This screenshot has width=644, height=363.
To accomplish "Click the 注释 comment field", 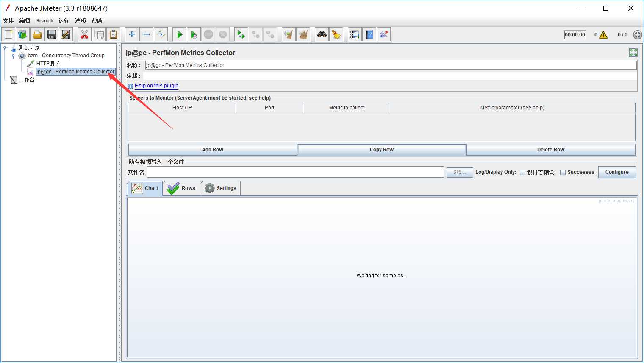I will pos(390,76).
